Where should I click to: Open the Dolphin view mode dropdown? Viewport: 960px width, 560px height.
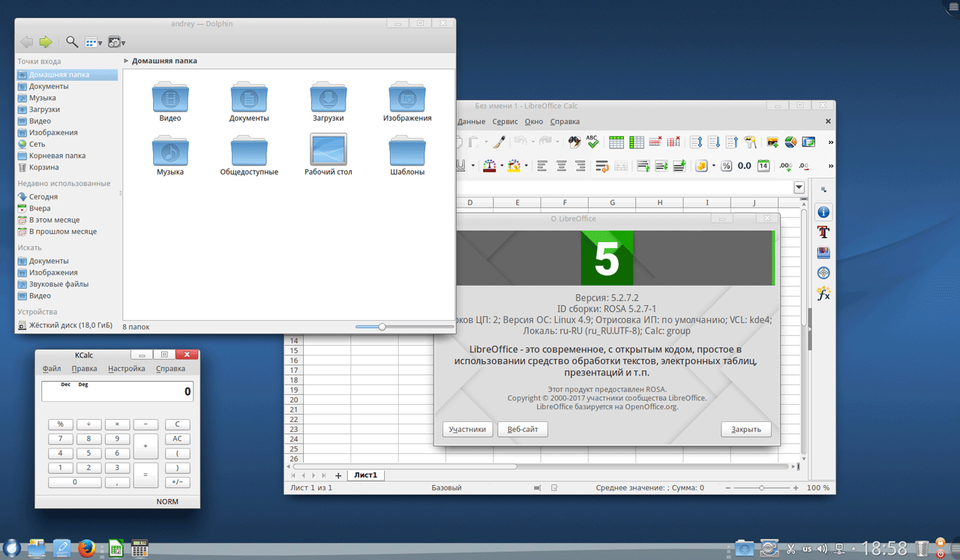[x=94, y=42]
